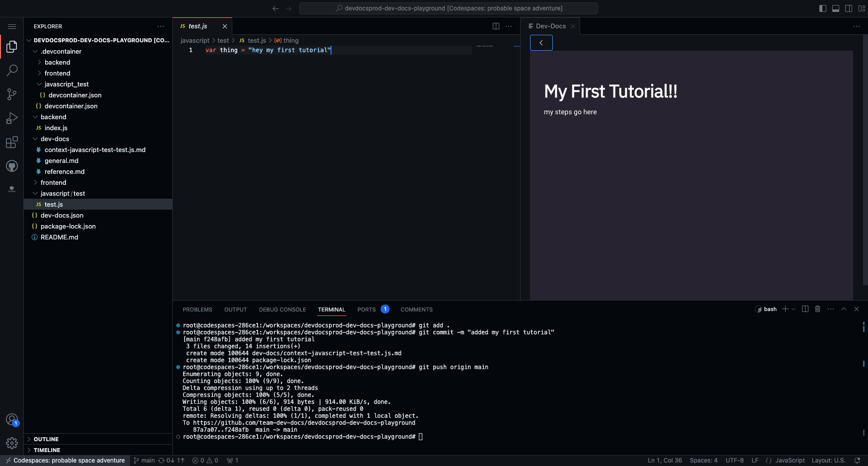Expand the OUTLINE section
868x466 pixels.
46,439
